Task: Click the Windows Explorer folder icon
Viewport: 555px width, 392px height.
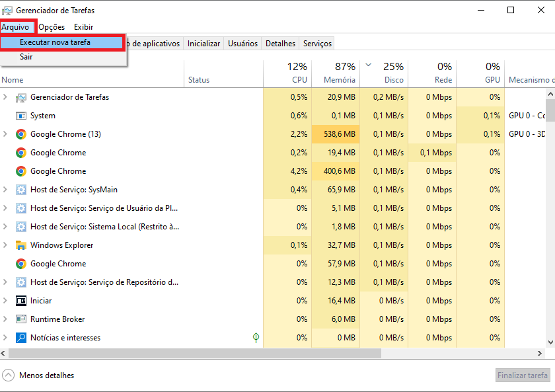Action: [21, 245]
